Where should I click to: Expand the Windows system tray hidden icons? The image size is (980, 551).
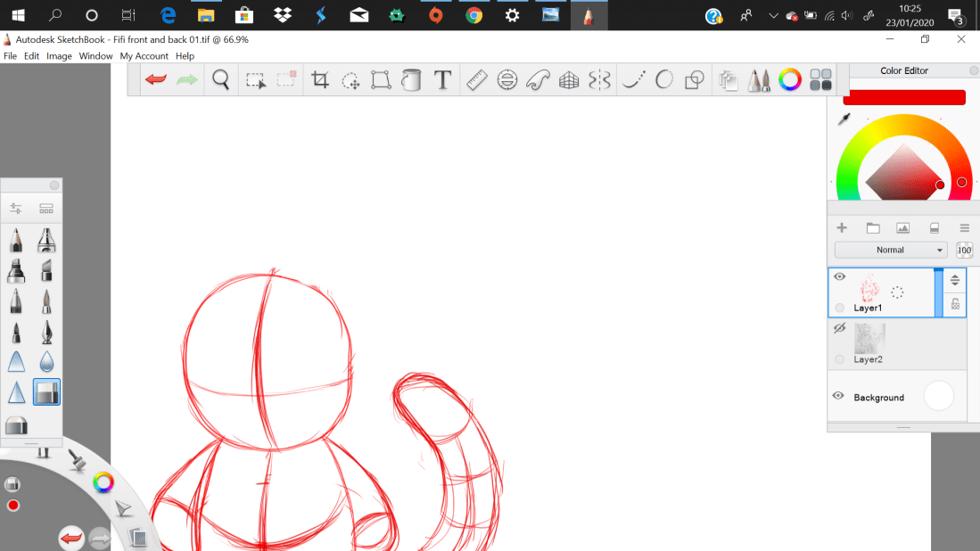(x=772, y=15)
